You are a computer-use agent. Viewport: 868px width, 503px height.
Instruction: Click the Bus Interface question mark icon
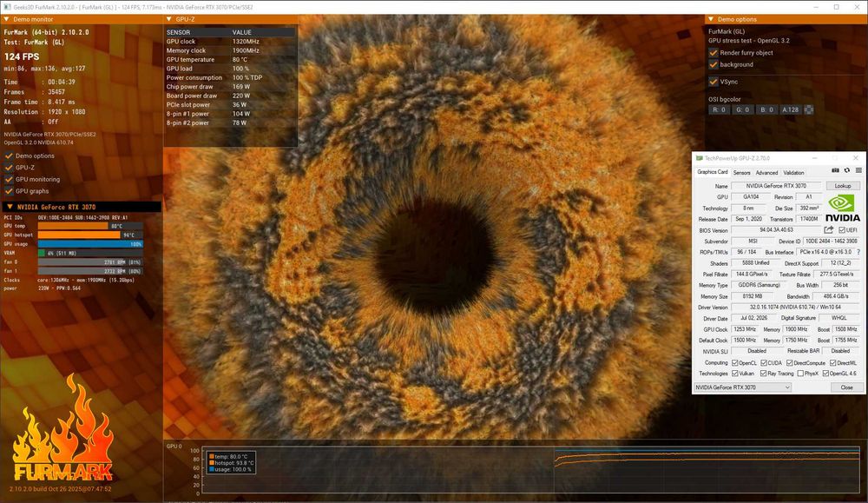pos(858,252)
